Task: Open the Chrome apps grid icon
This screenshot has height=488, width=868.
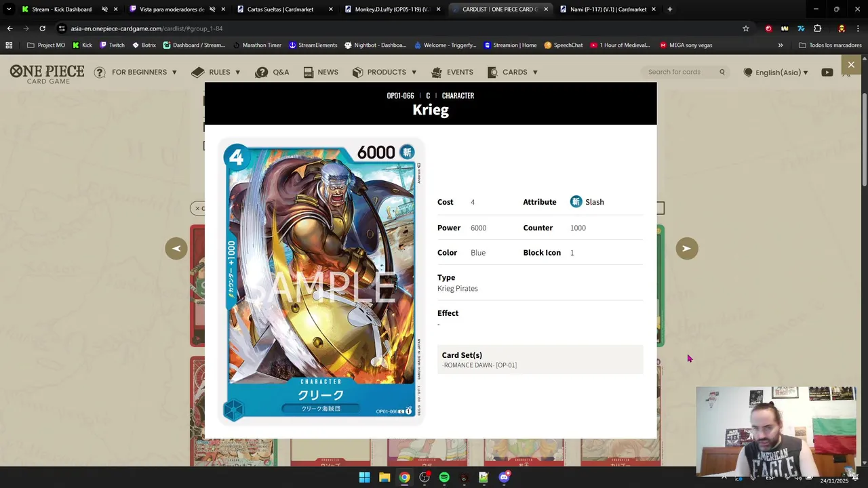Action: coord(9,45)
